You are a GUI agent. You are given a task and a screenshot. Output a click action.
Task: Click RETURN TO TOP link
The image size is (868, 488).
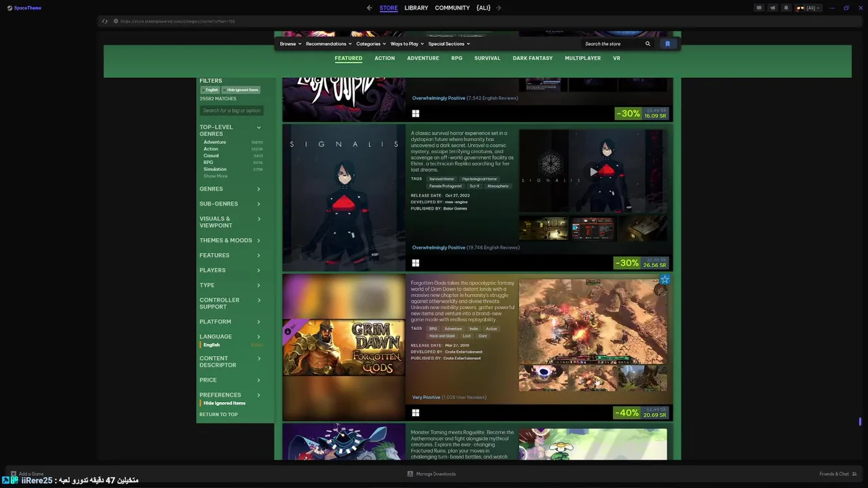click(218, 415)
